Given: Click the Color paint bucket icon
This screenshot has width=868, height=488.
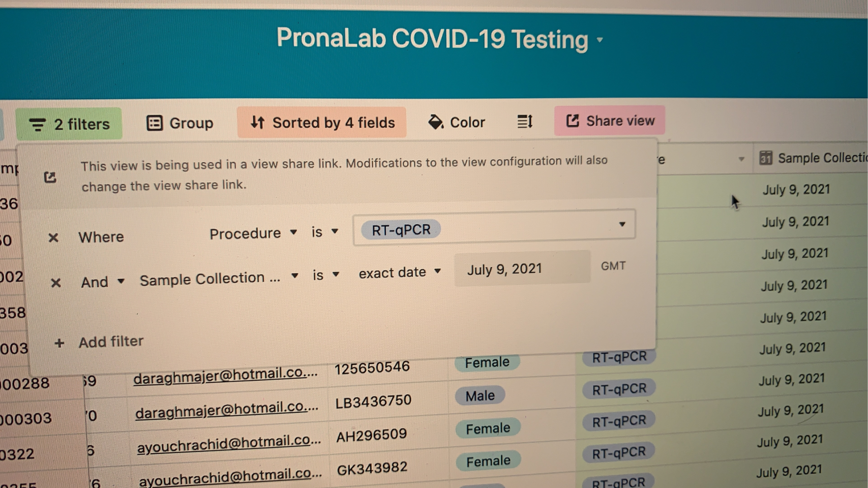Looking at the screenshot, I should [435, 122].
